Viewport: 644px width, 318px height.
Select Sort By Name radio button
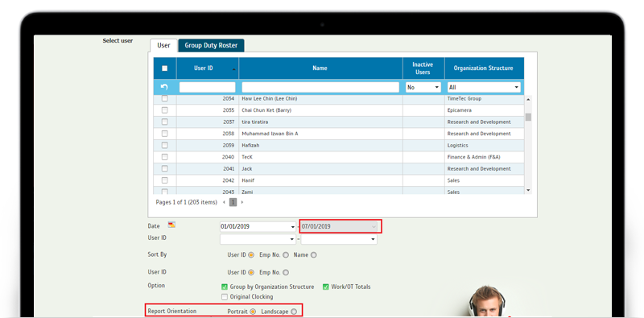314,254
